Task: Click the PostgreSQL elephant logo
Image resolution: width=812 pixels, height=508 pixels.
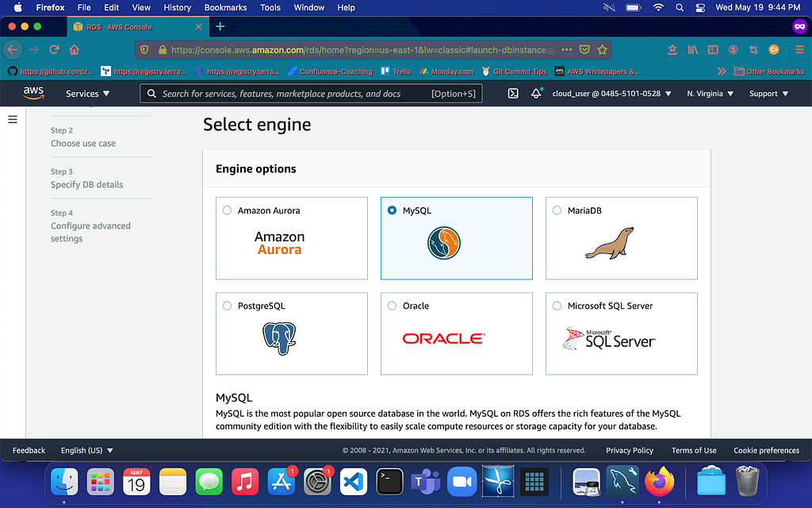Action: click(x=279, y=338)
